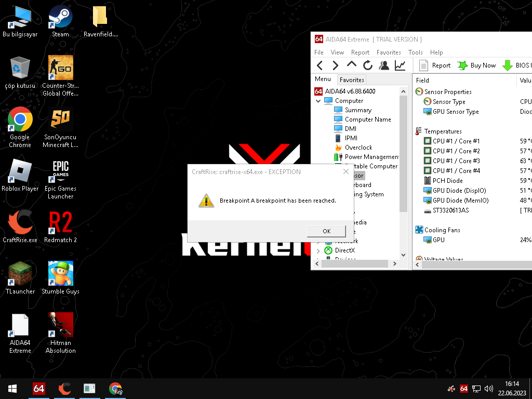
Task: Open the AIDA64 user/profile icon in toolbar
Action: (384, 65)
